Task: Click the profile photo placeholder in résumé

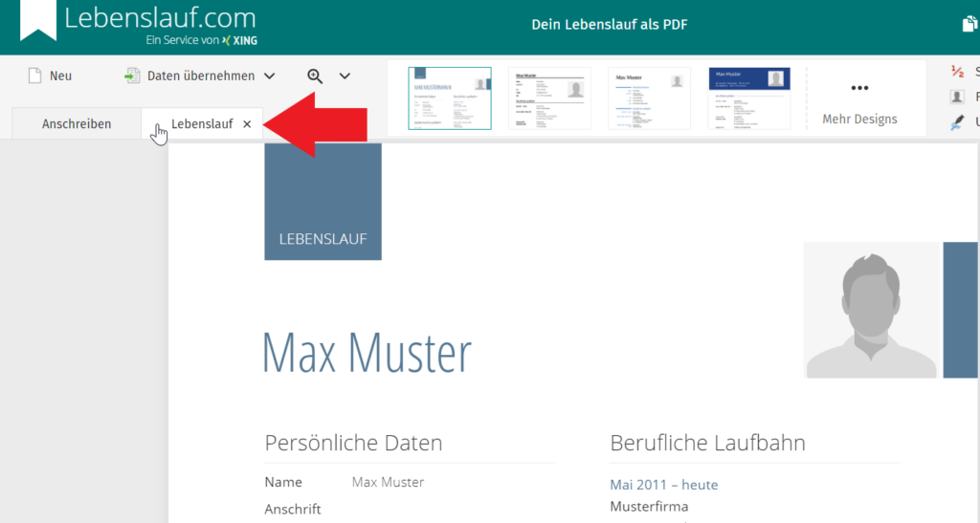Action: pyautogui.click(x=871, y=310)
